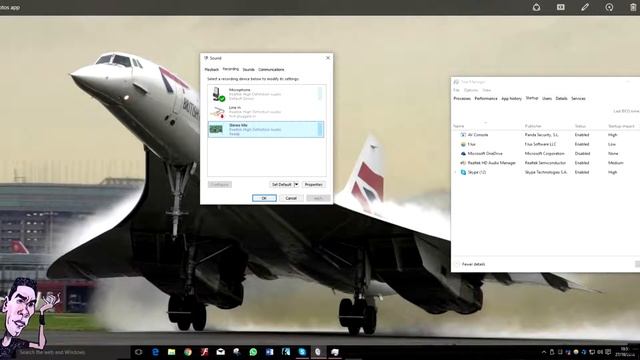This screenshot has height=360, width=640.
Task: Switch to Playback tab in Sound dialog
Action: coord(212,69)
